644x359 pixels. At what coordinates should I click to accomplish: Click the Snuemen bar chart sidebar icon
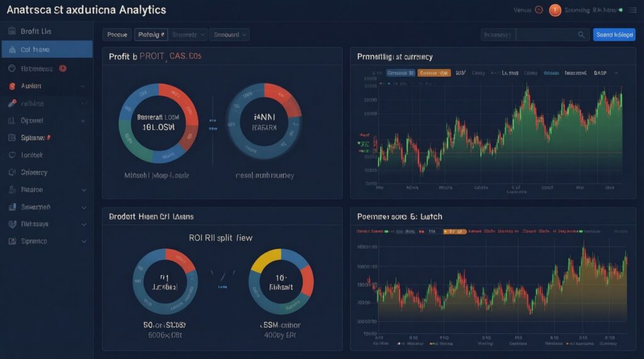[13, 207]
